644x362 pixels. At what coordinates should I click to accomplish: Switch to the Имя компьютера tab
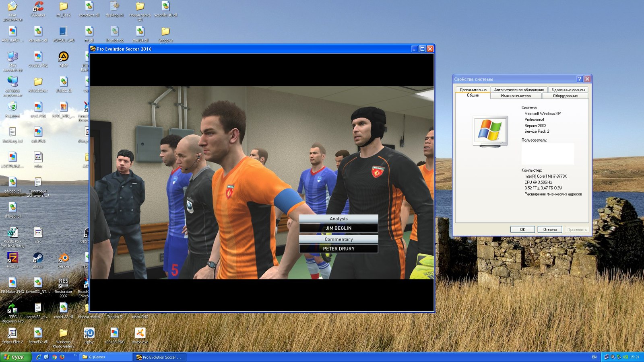516,96
